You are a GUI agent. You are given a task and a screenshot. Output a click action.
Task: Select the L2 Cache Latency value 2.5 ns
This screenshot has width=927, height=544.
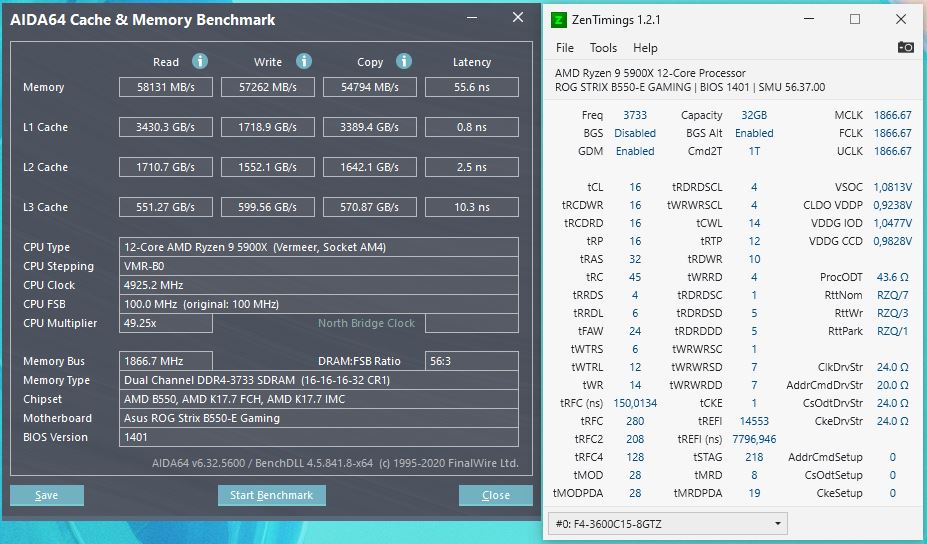(472, 167)
